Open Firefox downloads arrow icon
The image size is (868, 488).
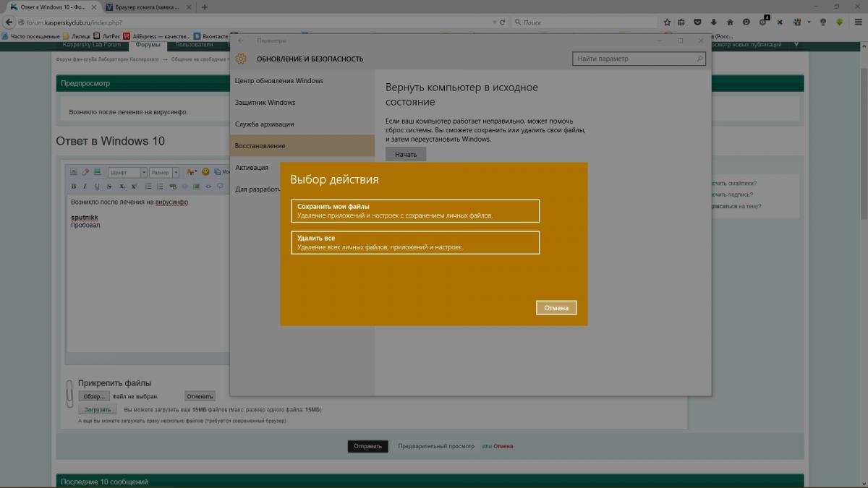pyautogui.click(x=713, y=22)
